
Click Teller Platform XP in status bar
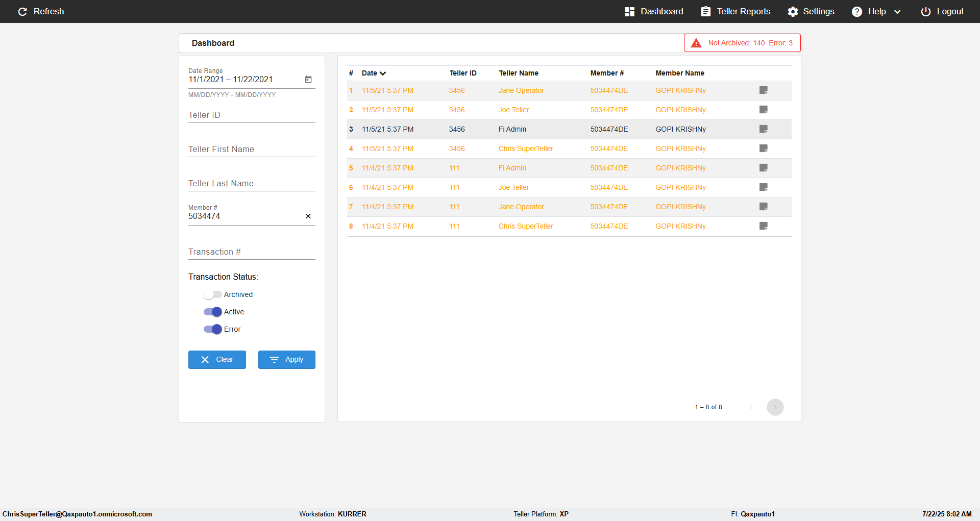[541, 514]
